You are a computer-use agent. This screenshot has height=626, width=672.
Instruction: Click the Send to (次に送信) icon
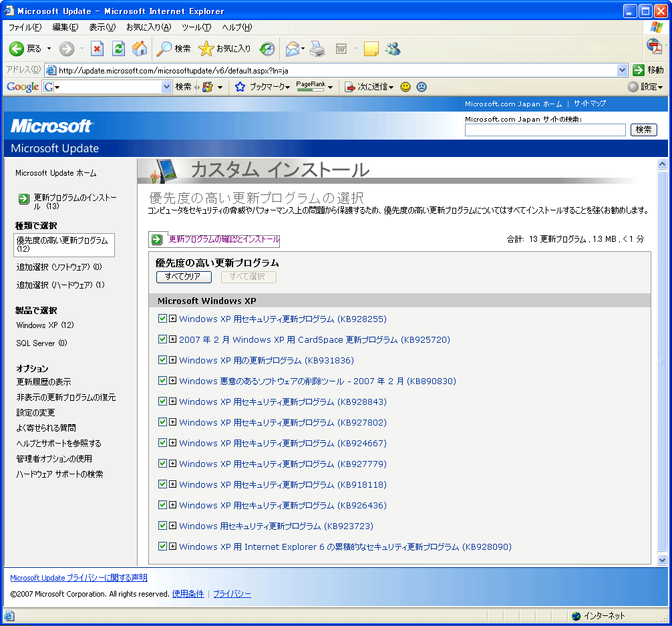pos(350,87)
